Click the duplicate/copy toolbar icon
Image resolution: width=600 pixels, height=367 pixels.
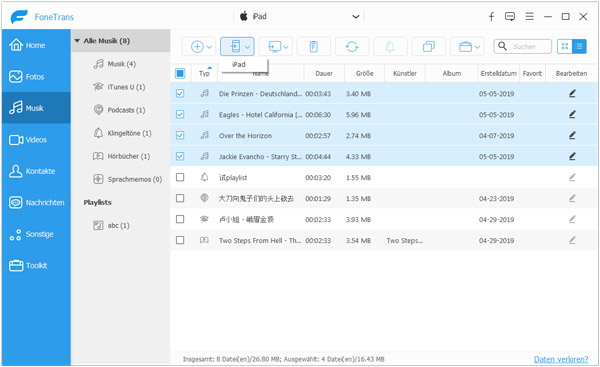(429, 47)
